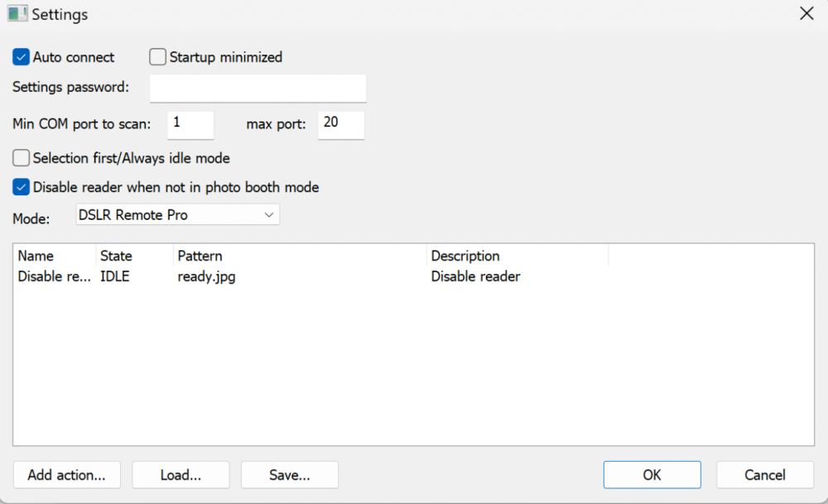Sort list by State column header
Screen dimensions: 828x504
[134, 256]
